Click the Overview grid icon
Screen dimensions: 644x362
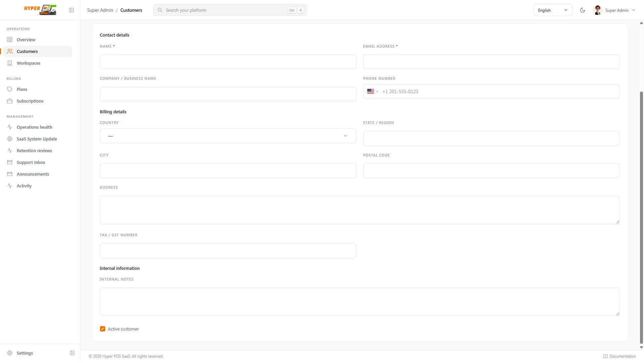coord(10,40)
